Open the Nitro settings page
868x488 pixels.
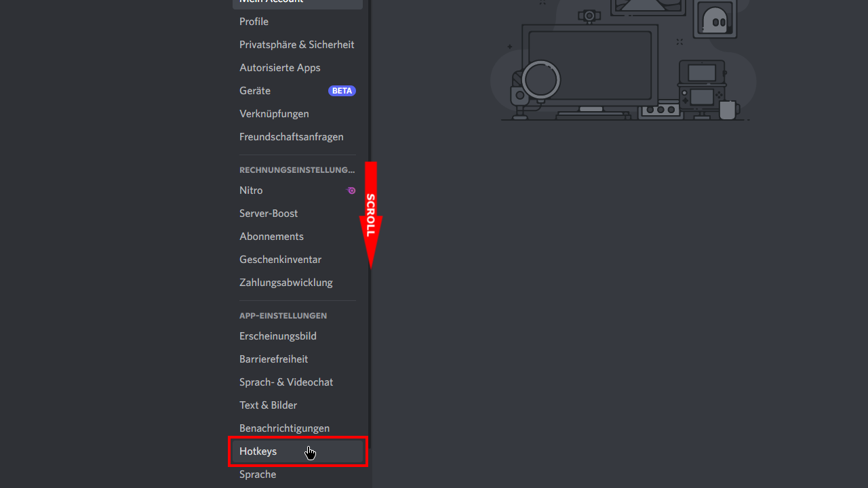click(x=297, y=190)
